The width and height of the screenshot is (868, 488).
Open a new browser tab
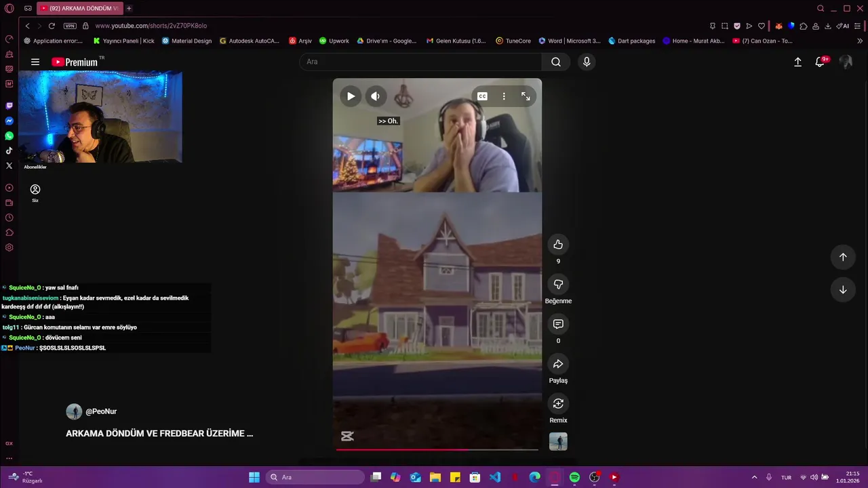[129, 8]
